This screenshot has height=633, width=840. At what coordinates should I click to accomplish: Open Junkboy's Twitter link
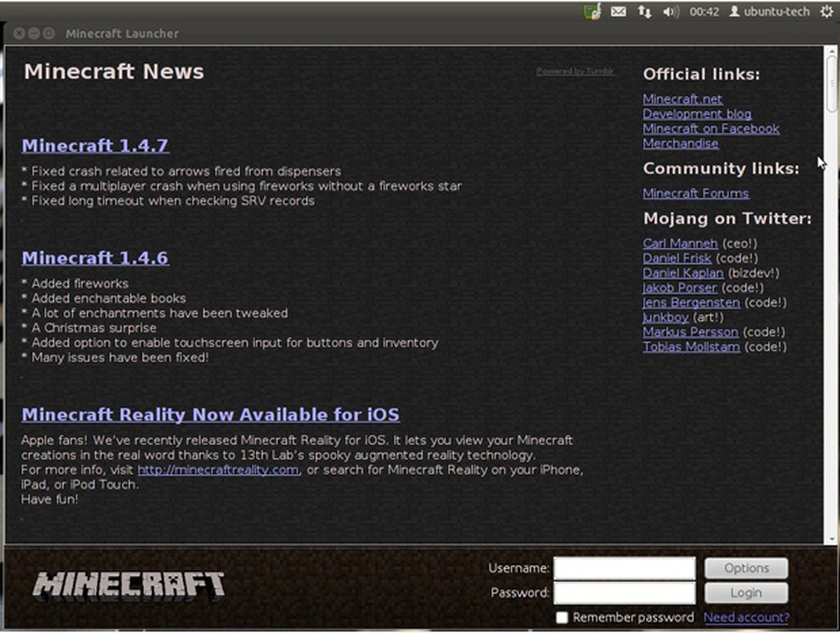click(x=665, y=317)
